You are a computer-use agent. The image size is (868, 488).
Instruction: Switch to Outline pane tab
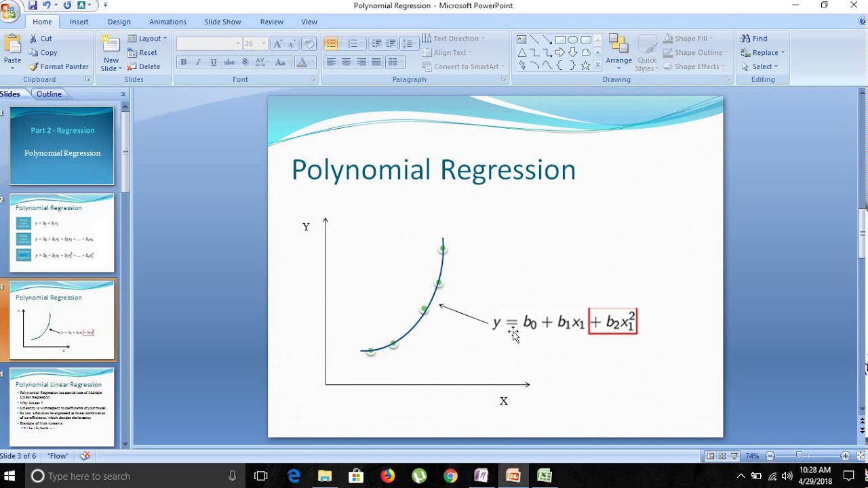[49, 94]
